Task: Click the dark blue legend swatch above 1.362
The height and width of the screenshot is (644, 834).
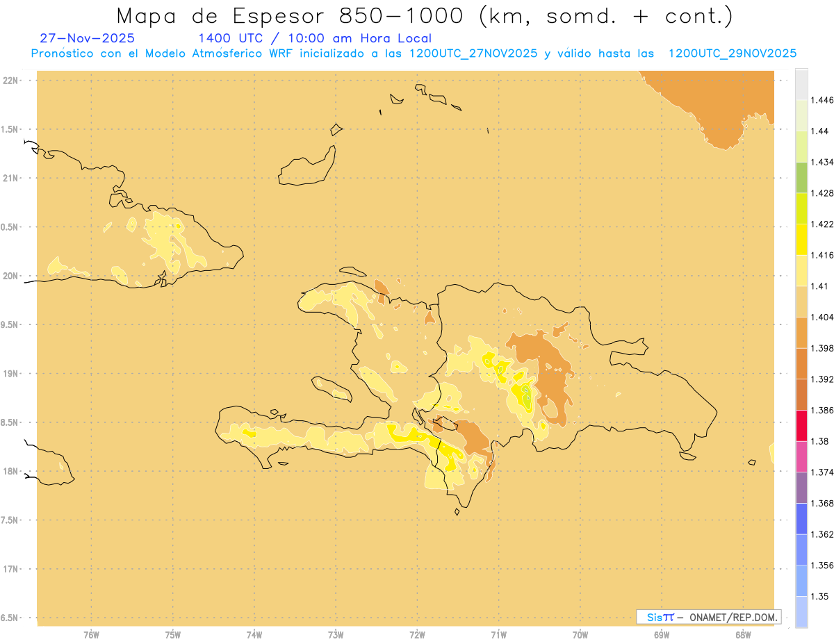Action: coord(801,519)
